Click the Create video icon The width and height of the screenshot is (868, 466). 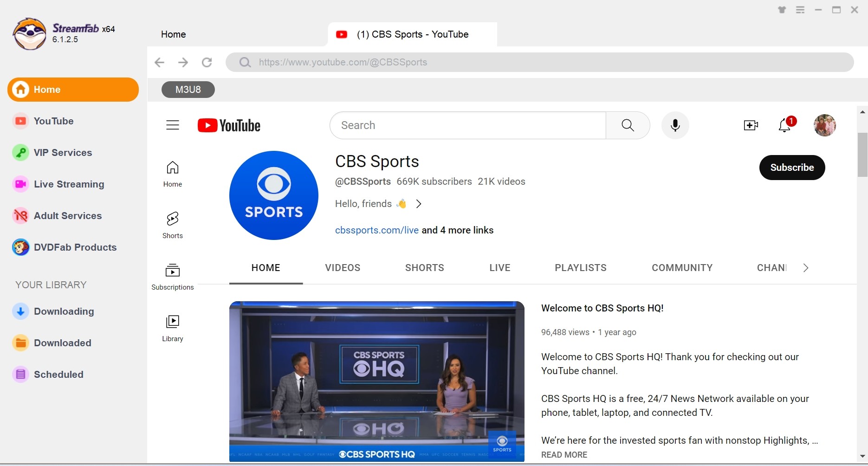[751, 125]
